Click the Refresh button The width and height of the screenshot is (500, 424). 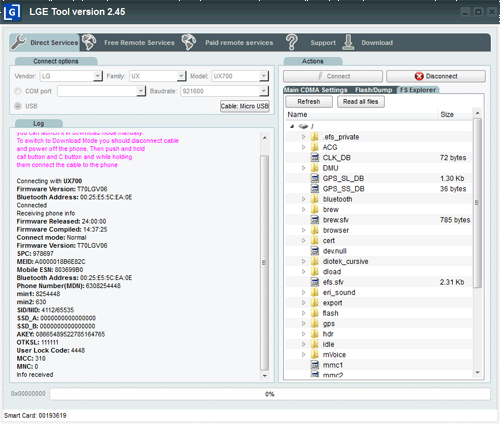(x=309, y=102)
